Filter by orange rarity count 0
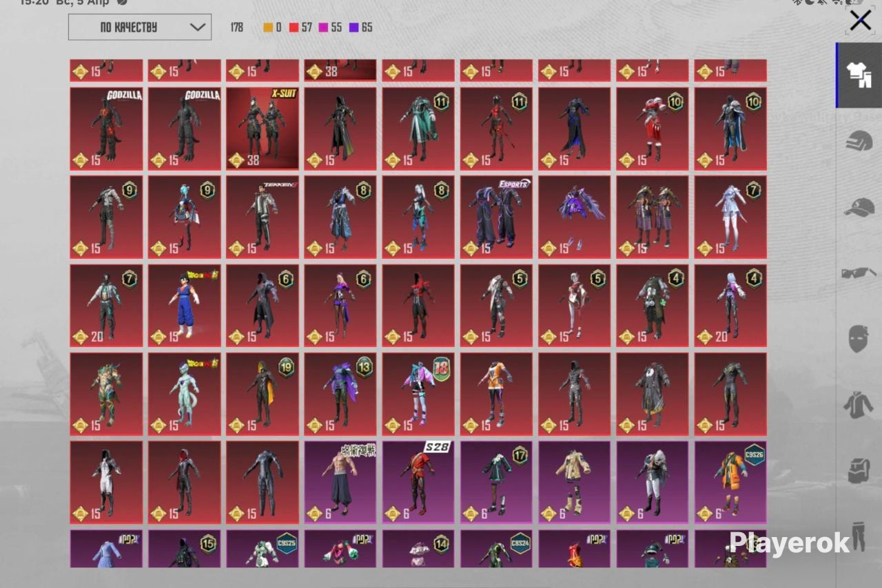Screen dimensions: 882x588 pos(272,28)
